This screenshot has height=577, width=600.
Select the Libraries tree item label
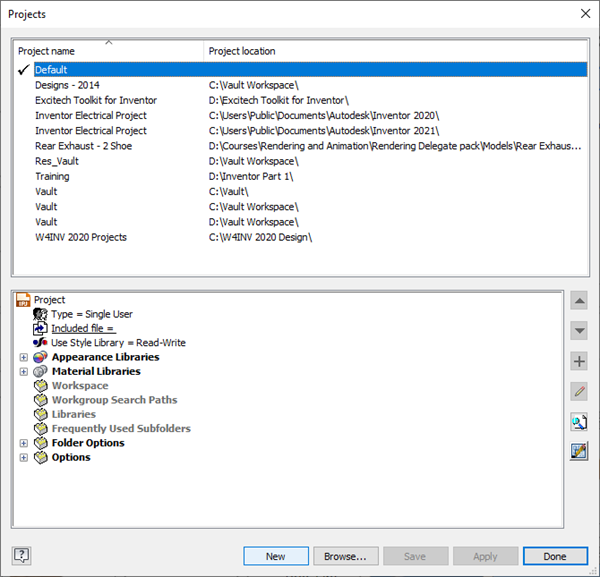74,414
